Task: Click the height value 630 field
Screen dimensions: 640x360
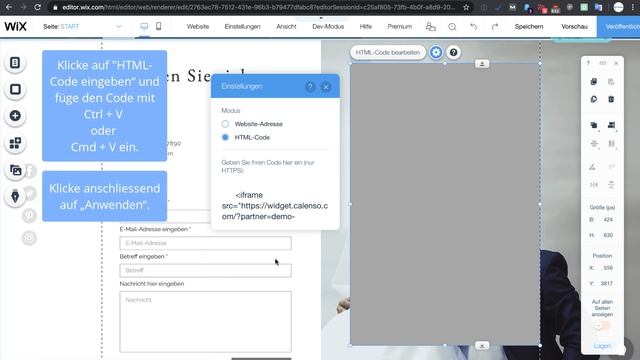Action: [608, 235]
